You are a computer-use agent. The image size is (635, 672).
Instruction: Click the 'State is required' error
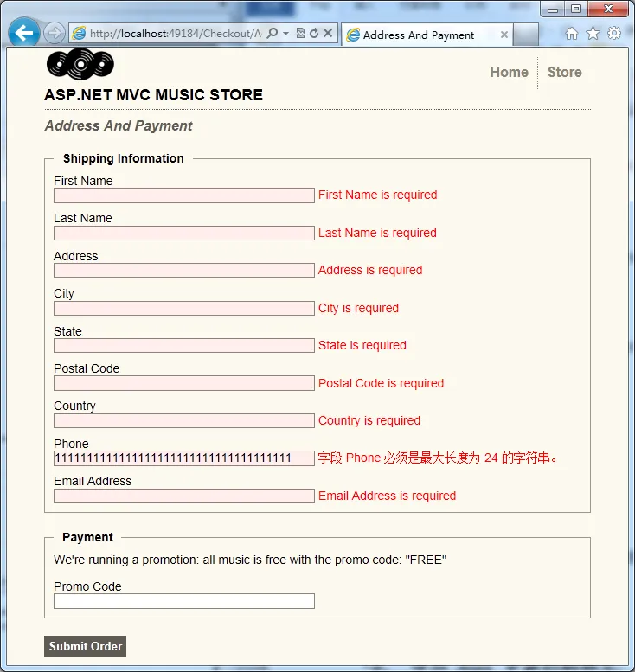pyautogui.click(x=362, y=345)
